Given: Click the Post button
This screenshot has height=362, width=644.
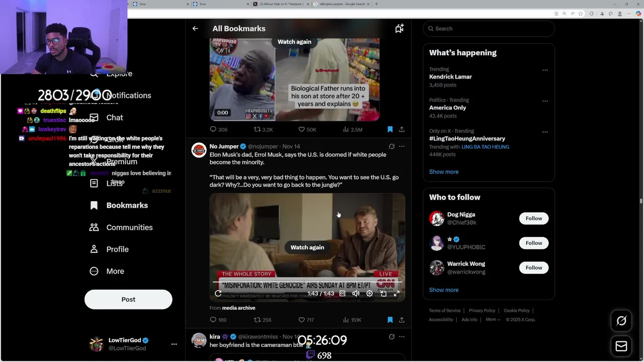Looking at the screenshot, I should (128, 299).
